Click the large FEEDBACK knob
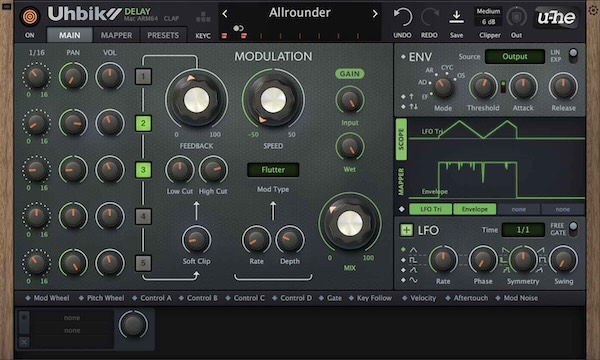The height and width of the screenshot is (360, 600). click(x=196, y=99)
